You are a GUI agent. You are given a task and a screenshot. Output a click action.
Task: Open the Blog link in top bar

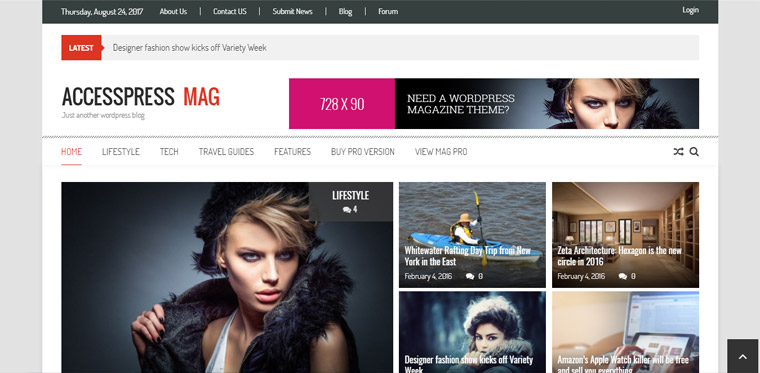coord(346,12)
